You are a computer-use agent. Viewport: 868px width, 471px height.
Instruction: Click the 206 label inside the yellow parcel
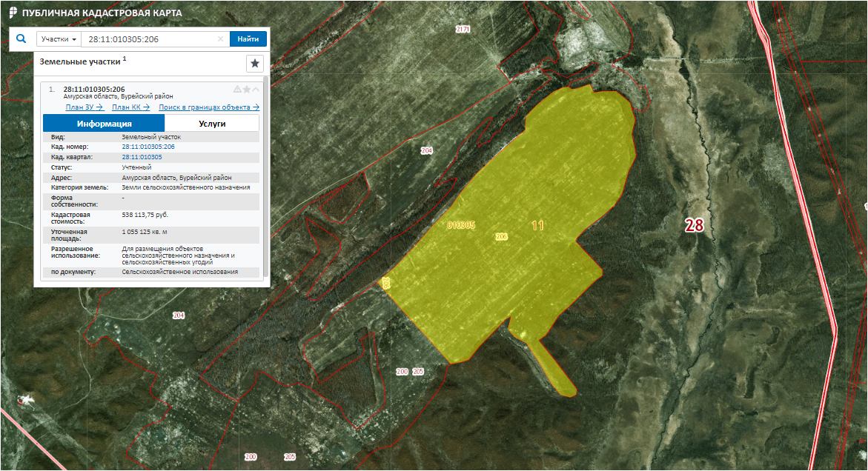[502, 236]
